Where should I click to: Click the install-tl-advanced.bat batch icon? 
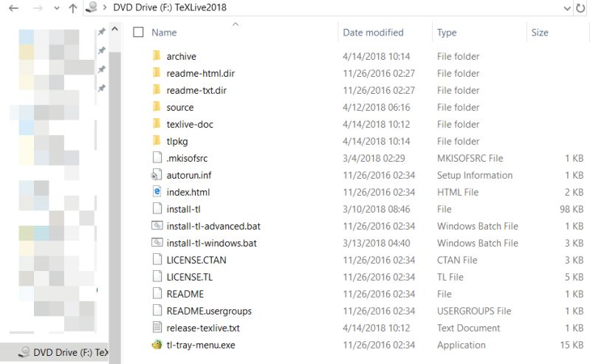(x=157, y=225)
